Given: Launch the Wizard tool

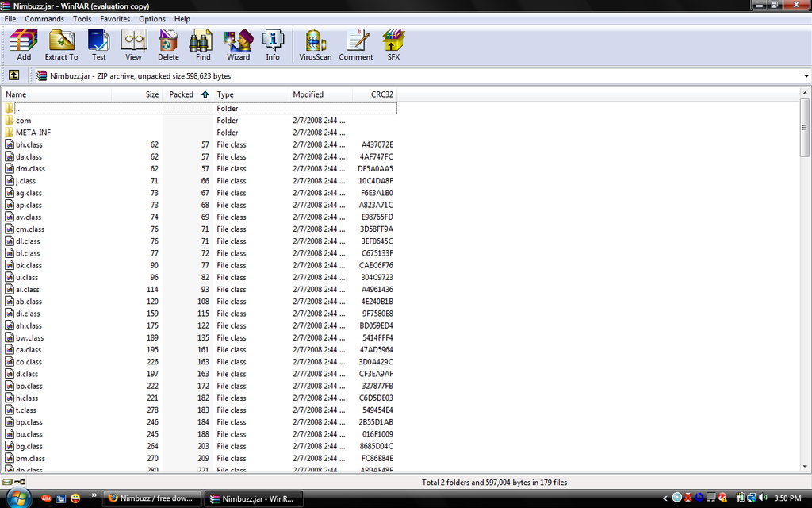Looking at the screenshot, I should click(238, 45).
